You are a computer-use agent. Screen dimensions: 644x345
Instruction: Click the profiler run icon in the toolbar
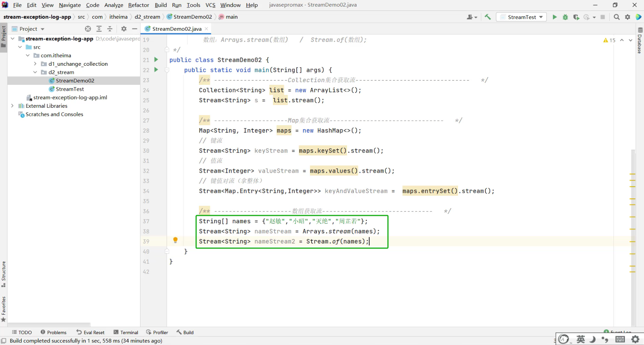tap(587, 17)
